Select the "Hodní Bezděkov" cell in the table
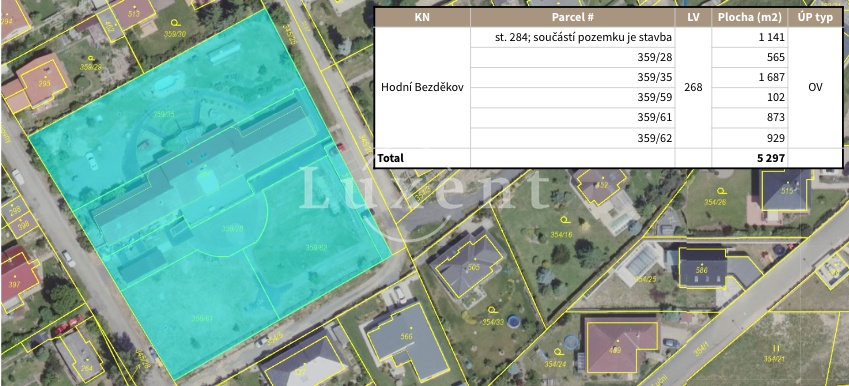Viewport: 849px width, 386px height. click(422, 87)
